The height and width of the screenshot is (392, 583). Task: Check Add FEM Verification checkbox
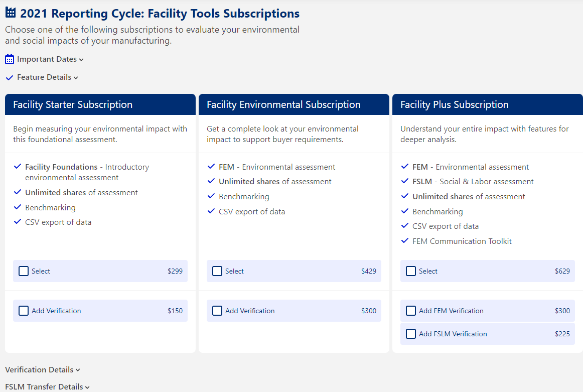point(411,311)
